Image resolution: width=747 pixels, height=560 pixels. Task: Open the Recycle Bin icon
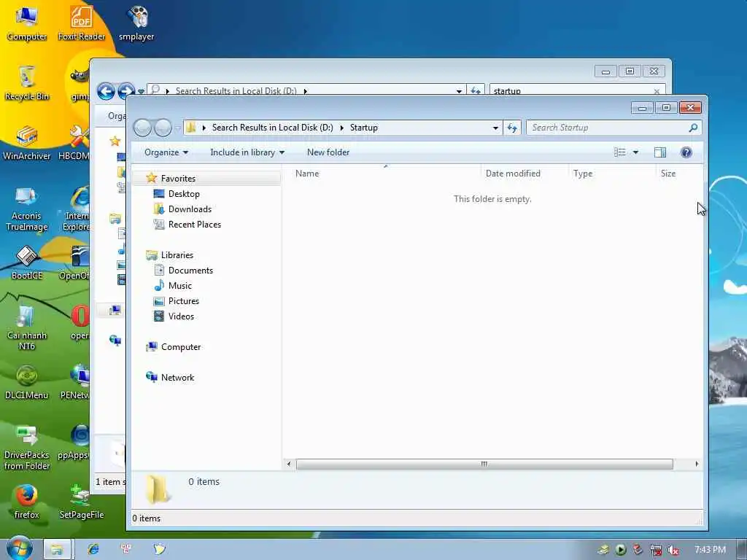[x=27, y=83]
